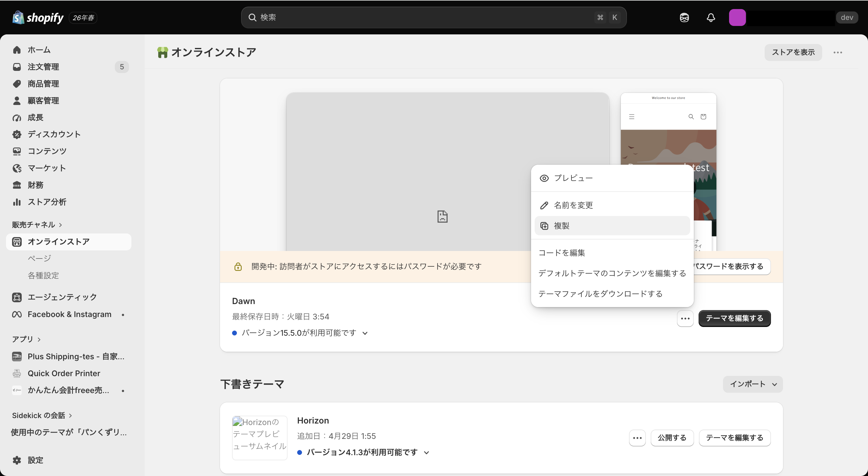Image resolution: width=868 pixels, height=476 pixels.
Task: Click the Horizon 公開する button
Action: click(672, 438)
